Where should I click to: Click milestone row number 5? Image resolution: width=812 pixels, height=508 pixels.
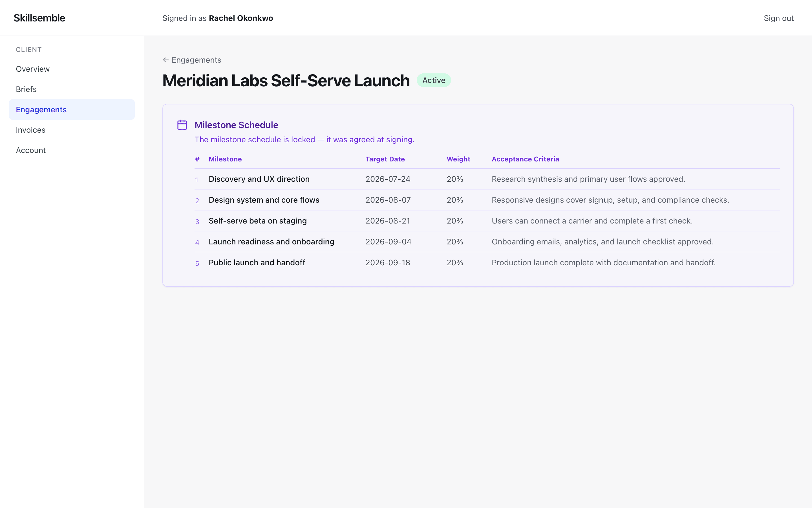click(197, 263)
